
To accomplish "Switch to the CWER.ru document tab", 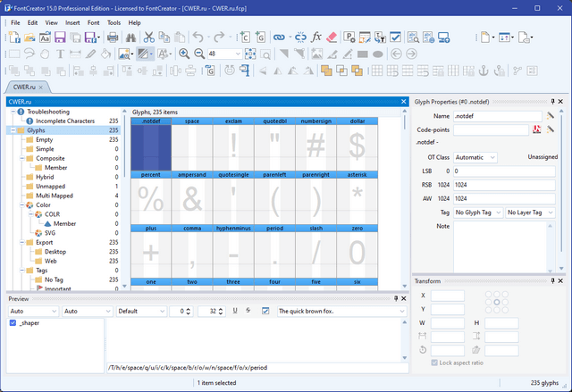I will tap(25, 88).
